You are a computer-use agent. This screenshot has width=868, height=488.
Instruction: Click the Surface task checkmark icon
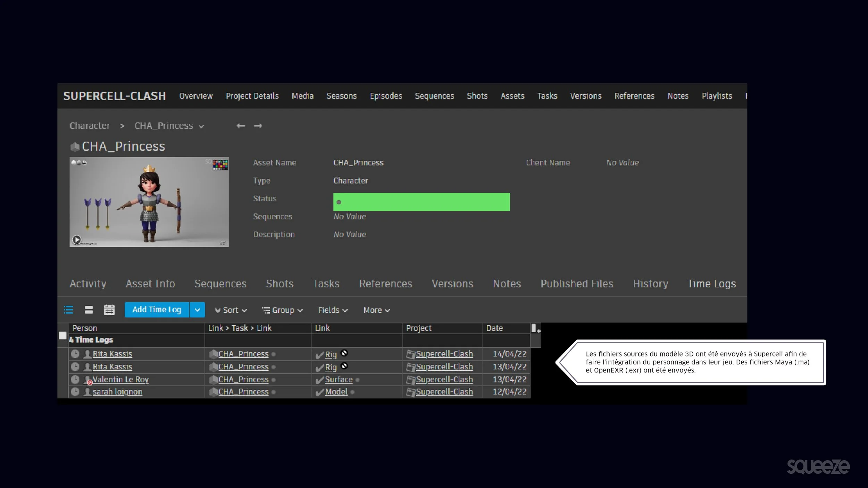[x=319, y=380]
